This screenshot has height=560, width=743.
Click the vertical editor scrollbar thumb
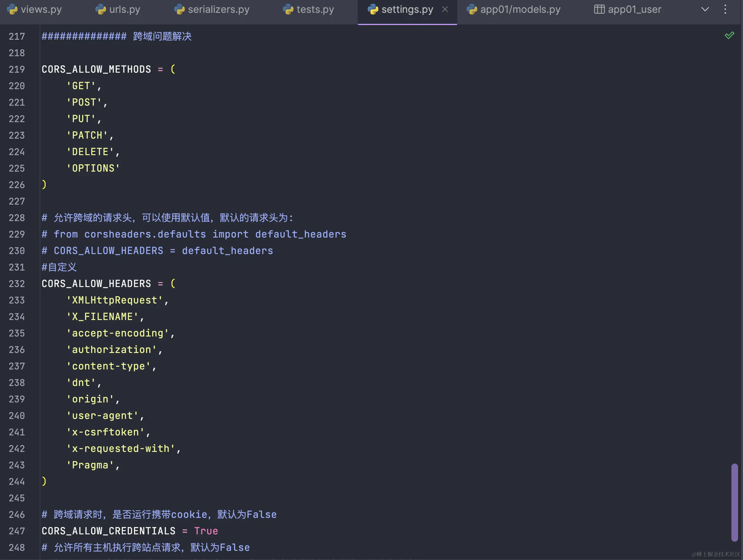click(734, 502)
